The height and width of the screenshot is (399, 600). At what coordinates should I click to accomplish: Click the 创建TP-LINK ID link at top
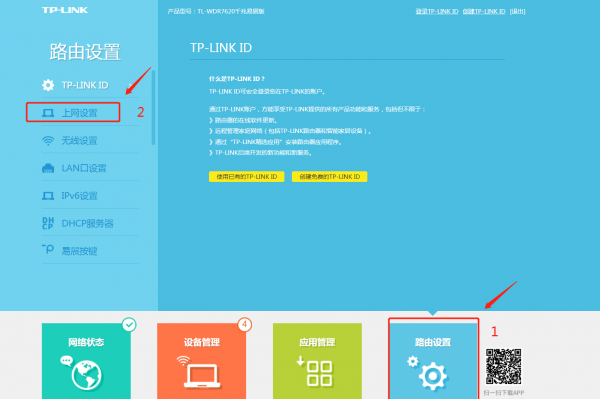(x=484, y=11)
